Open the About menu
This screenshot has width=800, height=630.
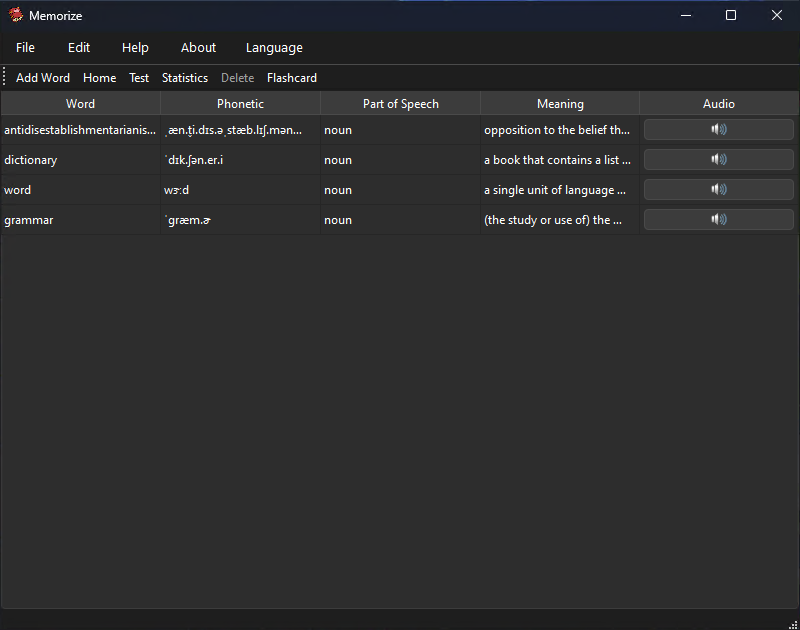point(198,48)
